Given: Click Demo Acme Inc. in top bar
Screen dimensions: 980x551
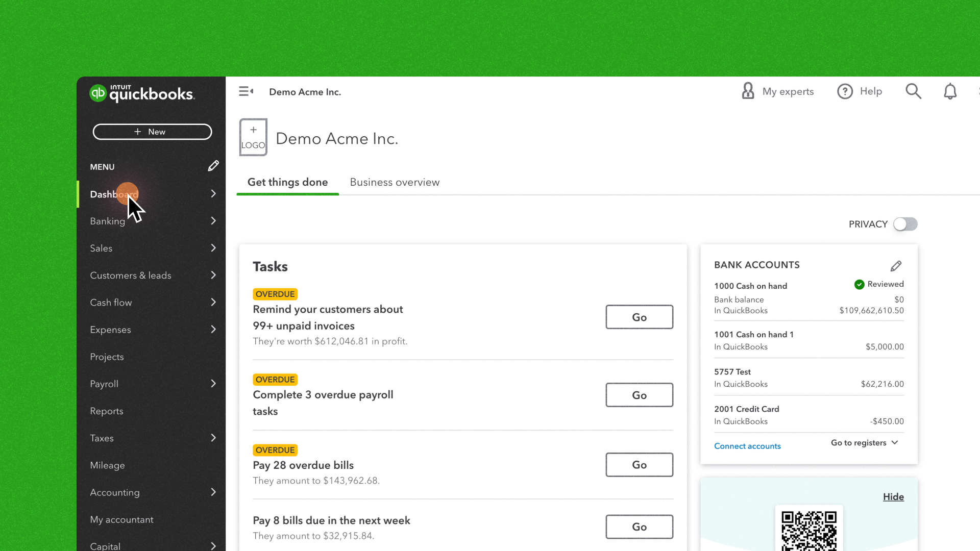Looking at the screenshot, I should point(305,92).
